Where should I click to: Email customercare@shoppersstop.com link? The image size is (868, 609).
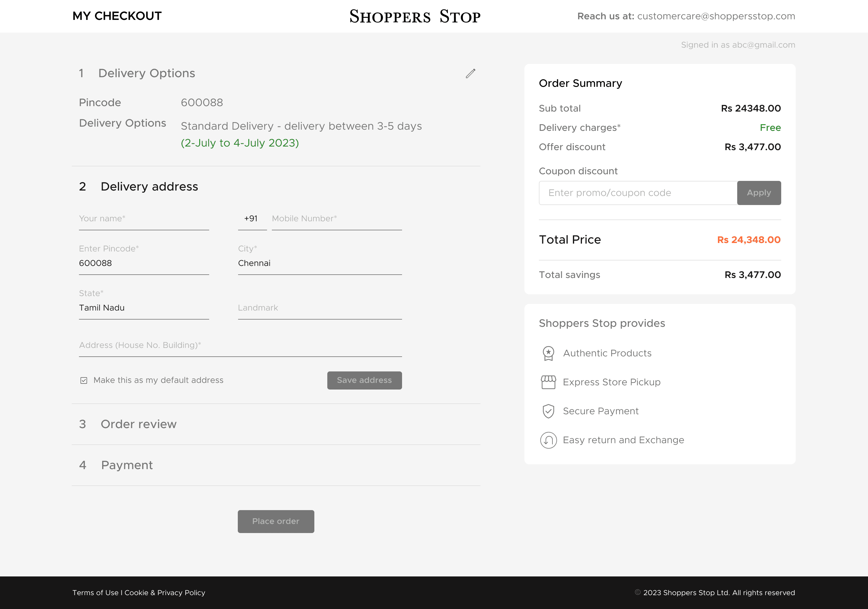[x=716, y=16]
